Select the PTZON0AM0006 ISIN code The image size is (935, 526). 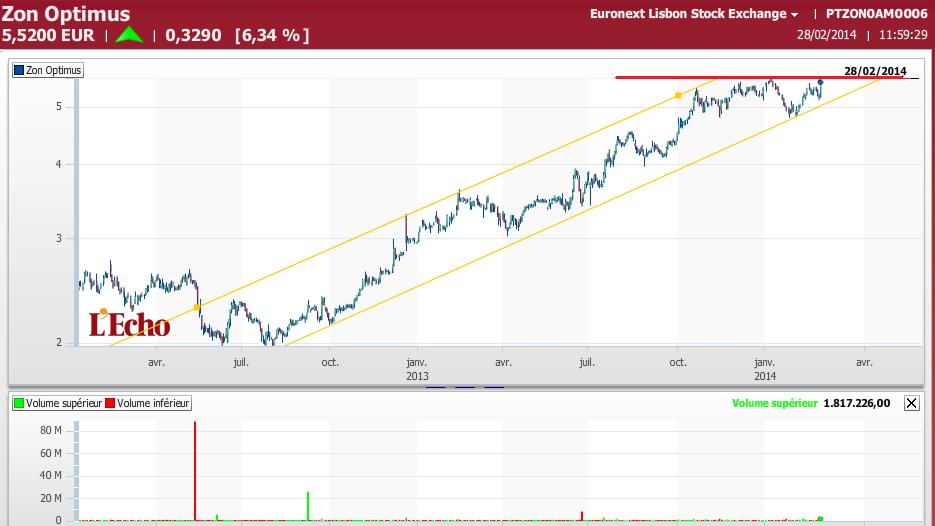(876, 14)
